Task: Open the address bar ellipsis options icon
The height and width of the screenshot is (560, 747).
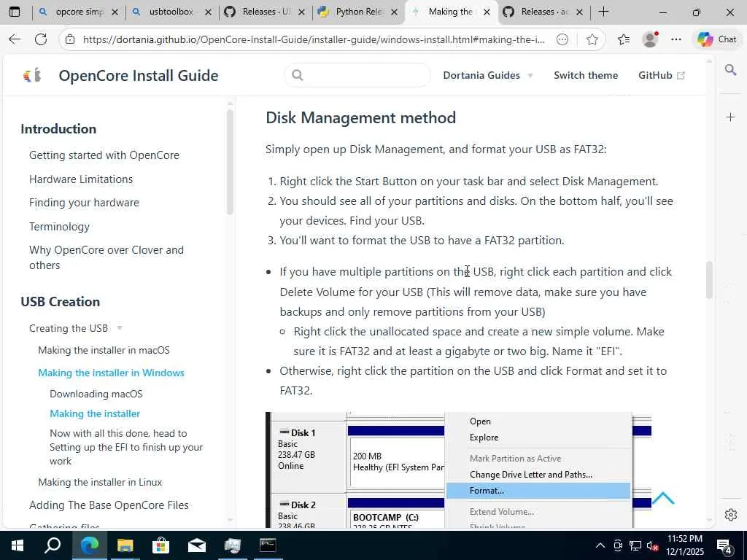Action: pos(562,39)
